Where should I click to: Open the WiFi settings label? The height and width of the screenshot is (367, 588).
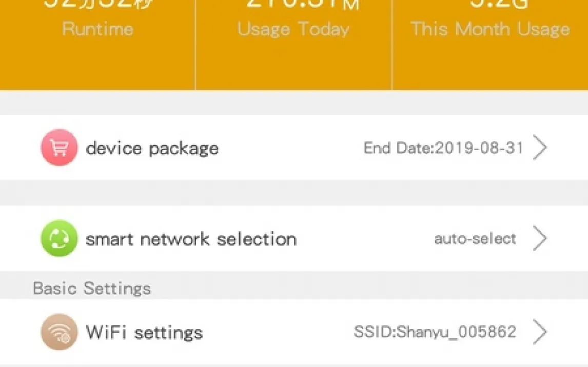144,332
